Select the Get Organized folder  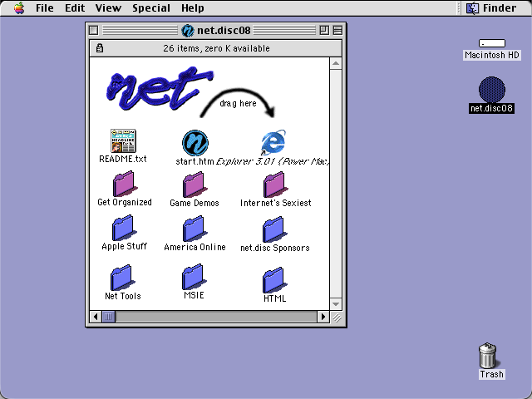[x=124, y=184]
